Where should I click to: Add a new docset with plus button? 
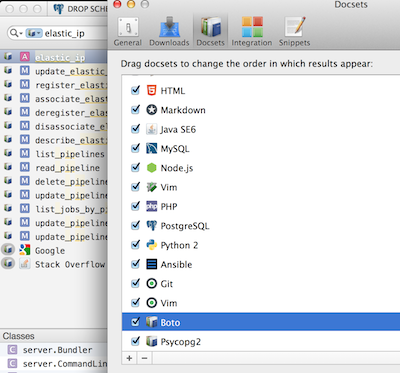(130, 358)
